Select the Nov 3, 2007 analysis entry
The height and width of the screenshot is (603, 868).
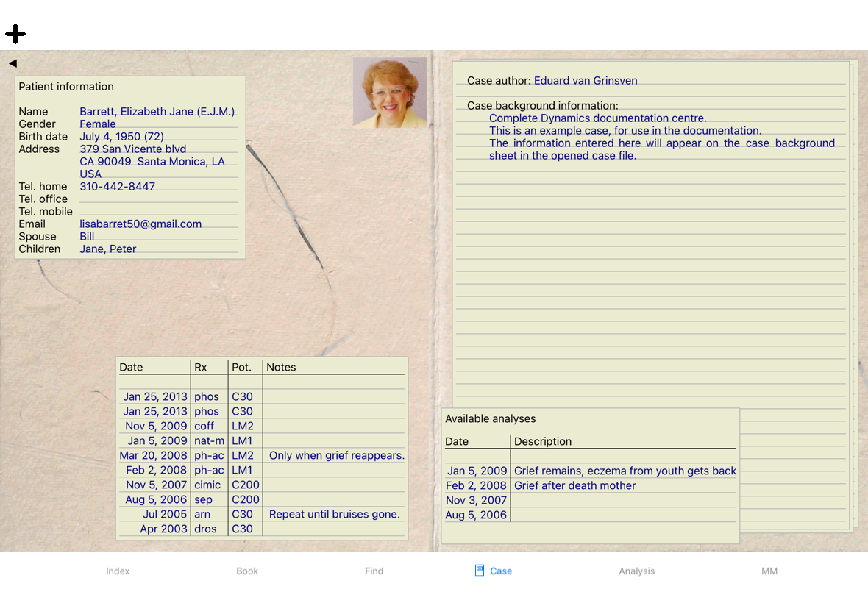click(476, 500)
